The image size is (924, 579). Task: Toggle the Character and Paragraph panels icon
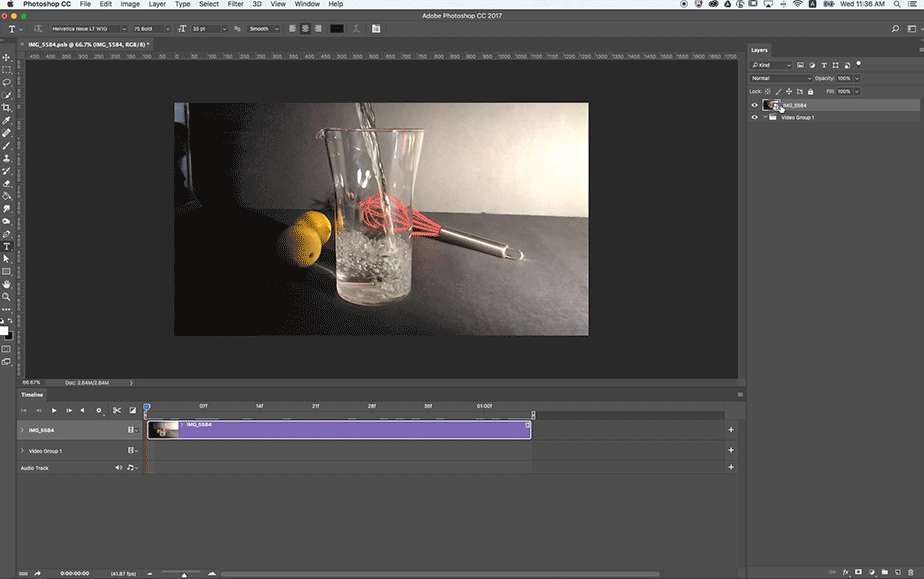point(376,28)
